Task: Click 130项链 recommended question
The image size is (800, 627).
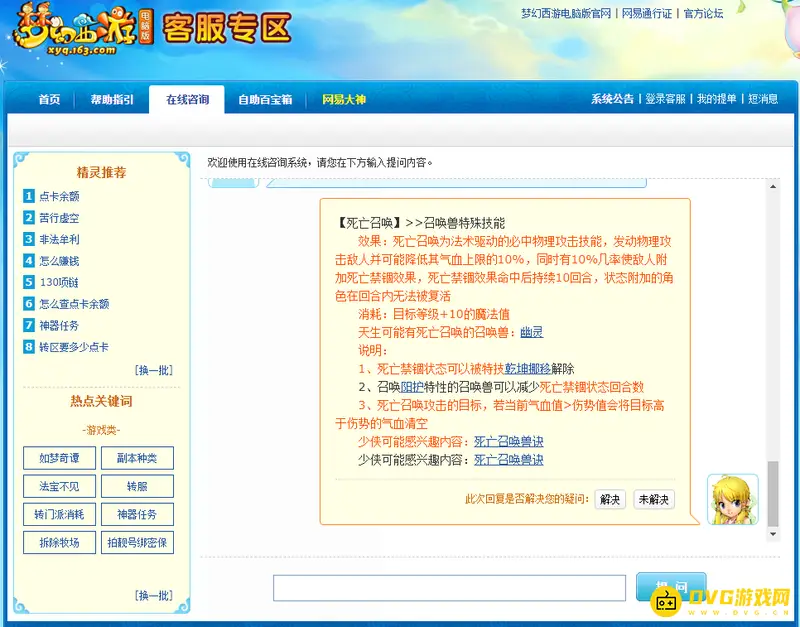Action: pos(59,282)
